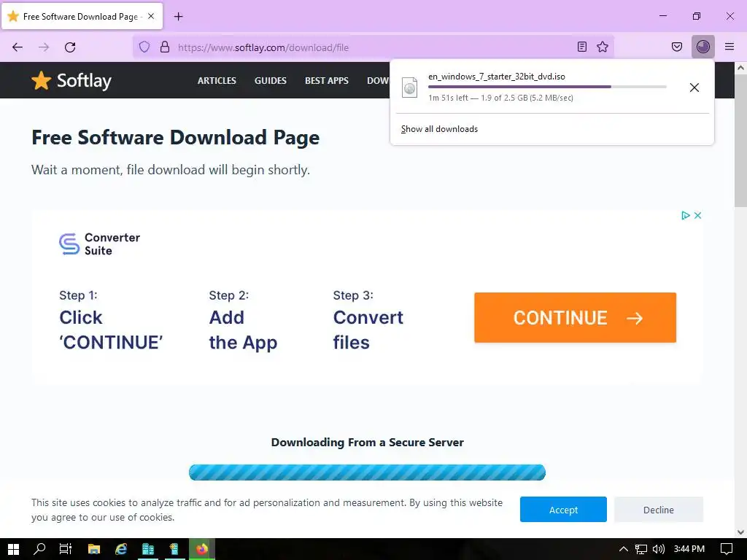Switch to Firefox taskbar icon
Viewport: 747px width, 560px height.
point(202,549)
